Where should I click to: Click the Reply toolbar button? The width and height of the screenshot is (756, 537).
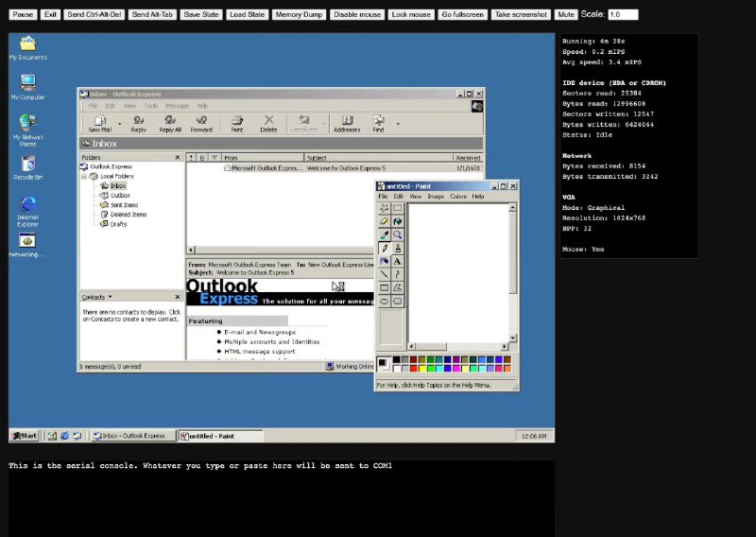pos(138,124)
